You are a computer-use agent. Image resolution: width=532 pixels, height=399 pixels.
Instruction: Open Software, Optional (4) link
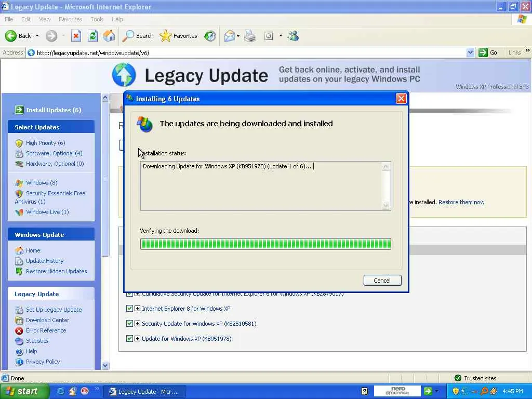pyautogui.click(x=54, y=153)
